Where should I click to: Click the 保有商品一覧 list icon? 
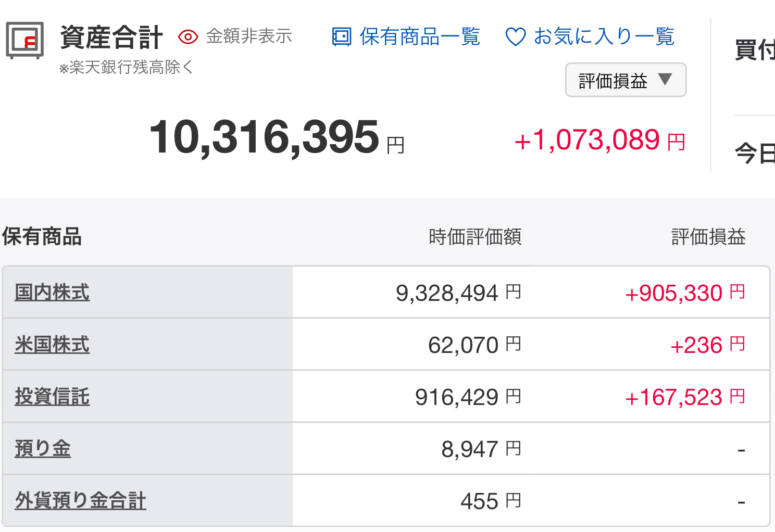pyautogui.click(x=342, y=37)
